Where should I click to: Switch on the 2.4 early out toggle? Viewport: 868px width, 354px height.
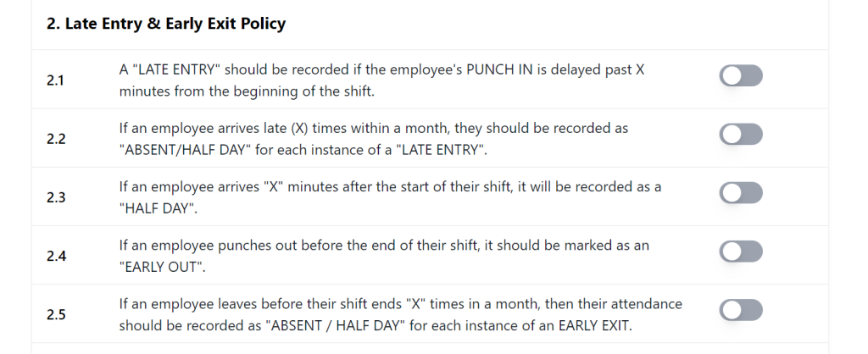[x=741, y=252]
